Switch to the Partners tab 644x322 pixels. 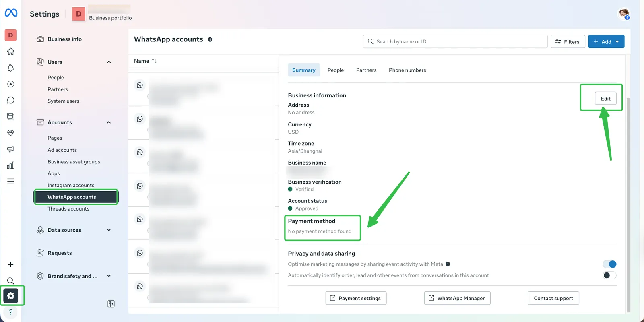pyautogui.click(x=366, y=70)
